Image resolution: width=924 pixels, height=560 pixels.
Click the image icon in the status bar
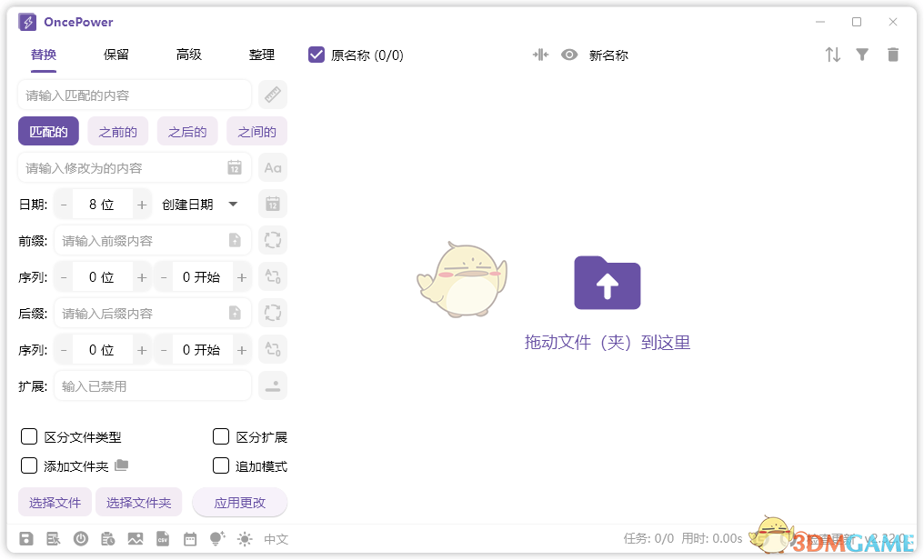click(136, 538)
